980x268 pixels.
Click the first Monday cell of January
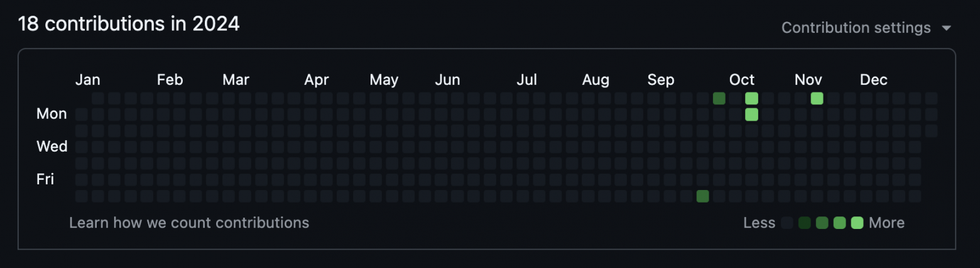coord(81,114)
